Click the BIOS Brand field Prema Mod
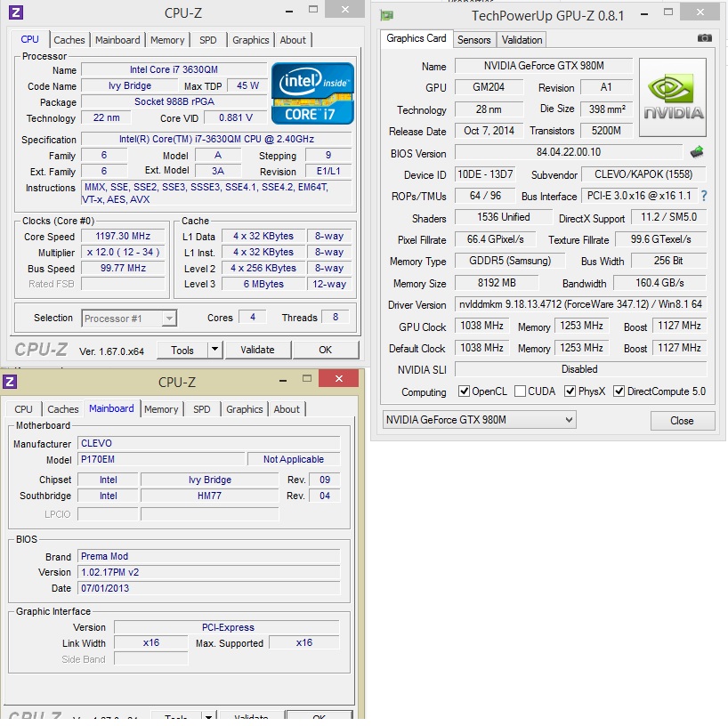728x726 pixels. point(209,556)
